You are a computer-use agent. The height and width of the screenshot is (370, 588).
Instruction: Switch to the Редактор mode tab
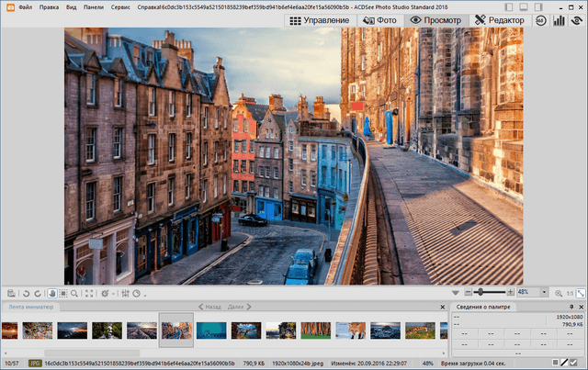[500, 20]
